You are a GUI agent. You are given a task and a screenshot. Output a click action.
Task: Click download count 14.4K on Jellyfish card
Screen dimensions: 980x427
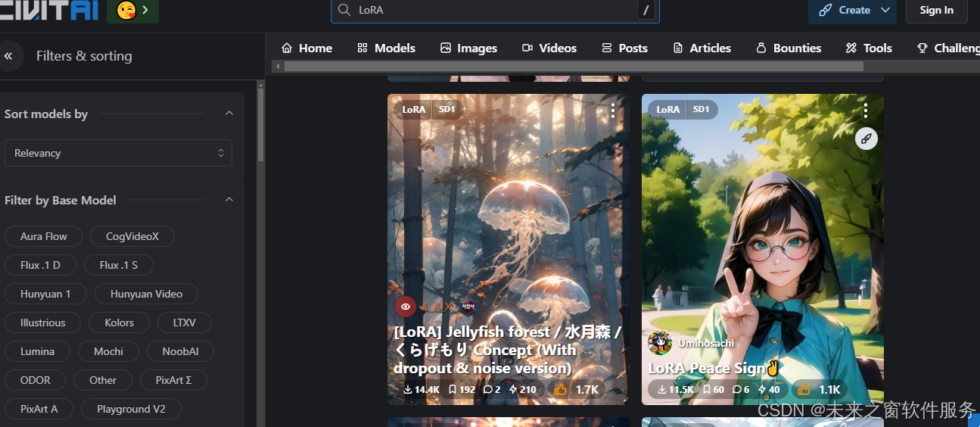click(422, 390)
